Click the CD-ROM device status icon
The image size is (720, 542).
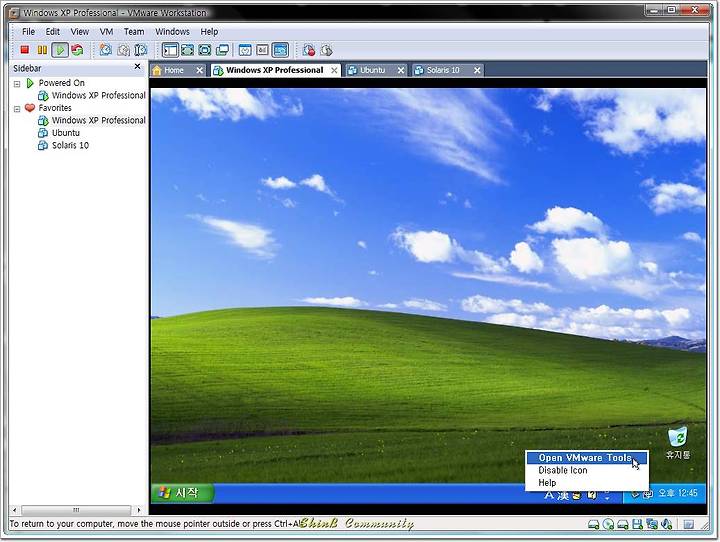pos(608,524)
